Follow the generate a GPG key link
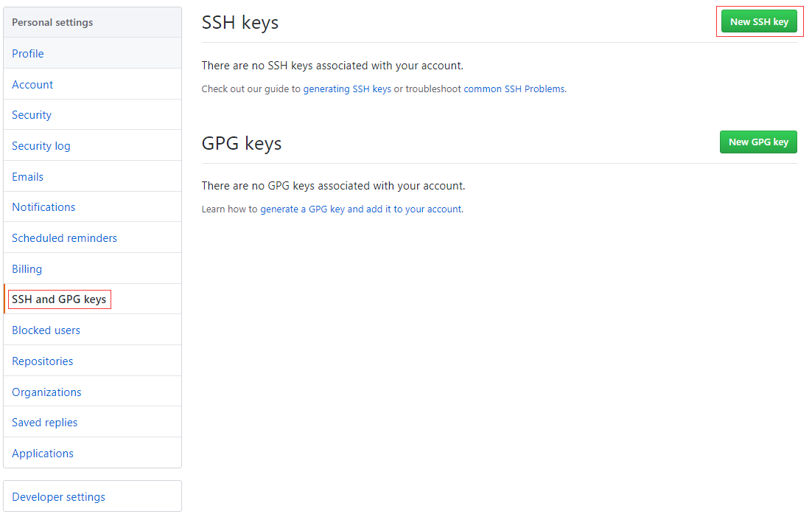 [361, 209]
